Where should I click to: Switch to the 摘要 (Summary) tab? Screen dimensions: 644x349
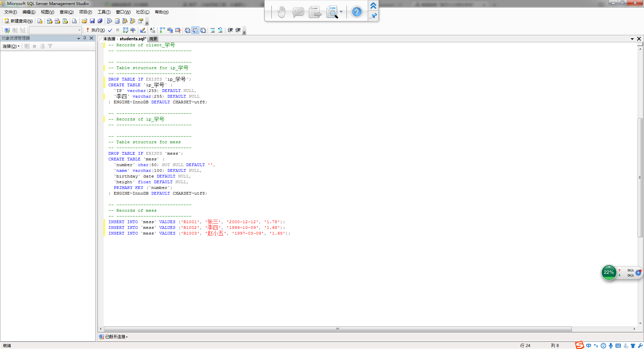click(153, 39)
